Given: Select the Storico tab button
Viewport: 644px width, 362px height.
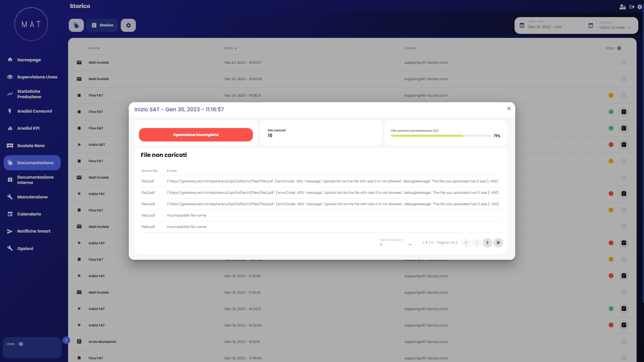Looking at the screenshot, I should point(102,25).
